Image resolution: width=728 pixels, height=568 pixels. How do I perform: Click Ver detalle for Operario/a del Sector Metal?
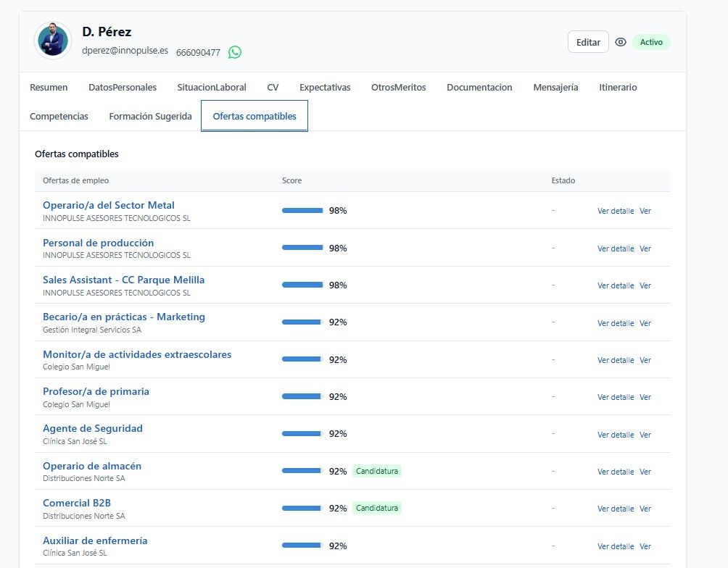pos(616,211)
